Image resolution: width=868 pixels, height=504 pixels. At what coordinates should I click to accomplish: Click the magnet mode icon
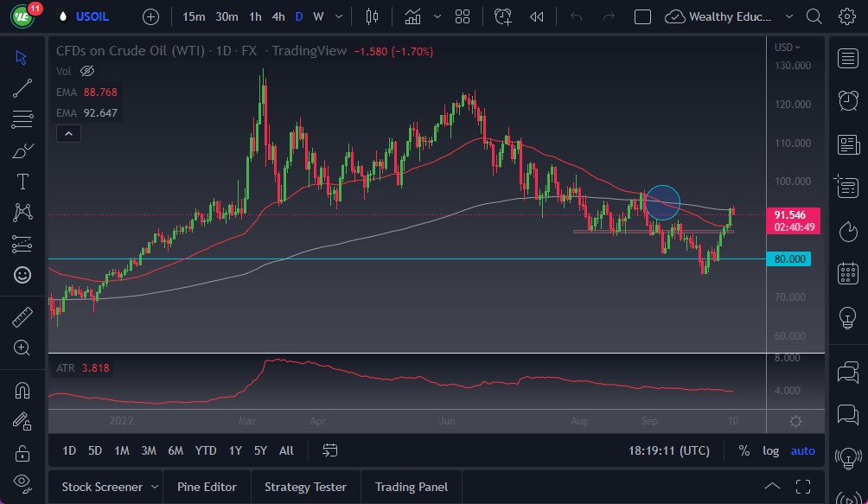(22, 391)
